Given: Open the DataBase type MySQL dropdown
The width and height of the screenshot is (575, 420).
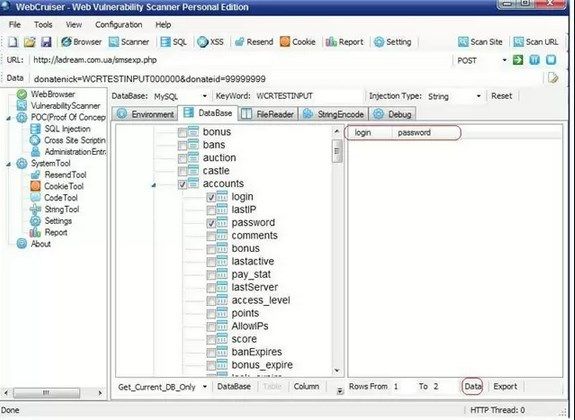Looking at the screenshot, I should coord(180,96).
